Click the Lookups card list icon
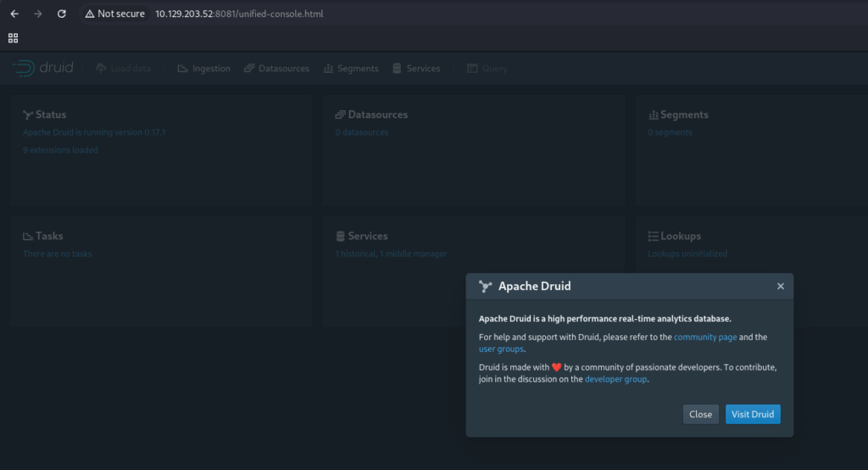This screenshot has width=868, height=470. click(654, 236)
